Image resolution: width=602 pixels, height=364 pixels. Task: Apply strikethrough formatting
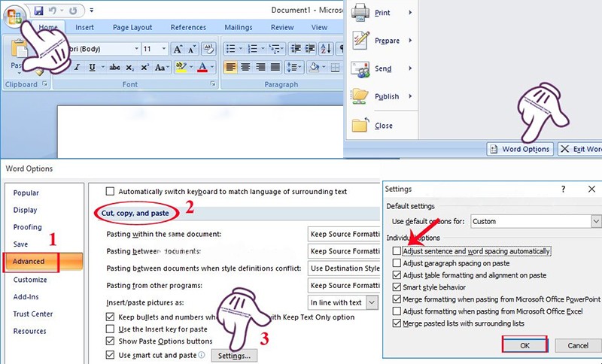click(x=114, y=67)
